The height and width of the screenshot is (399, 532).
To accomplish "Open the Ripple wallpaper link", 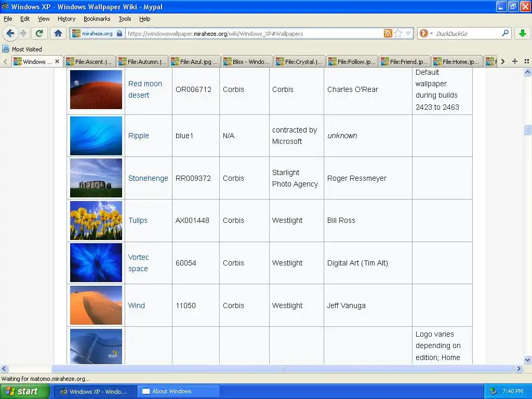I will click(x=138, y=136).
